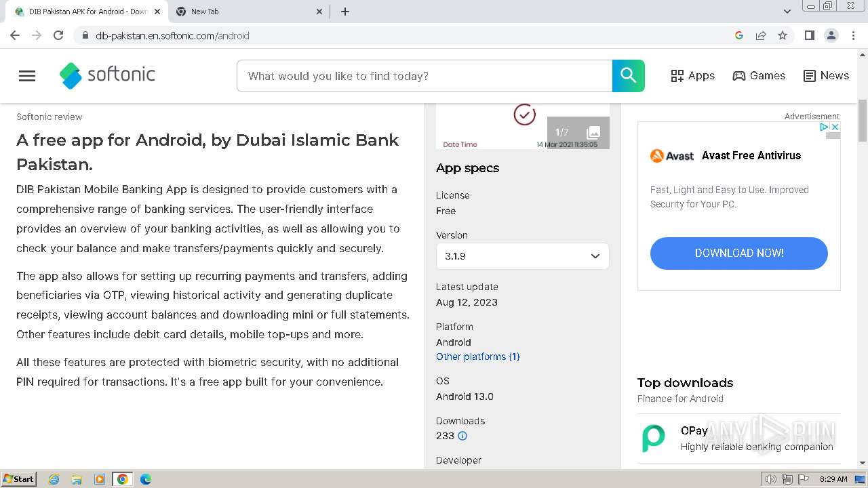Click the Downloads info icon
This screenshot has width=868, height=488.
point(462,436)
